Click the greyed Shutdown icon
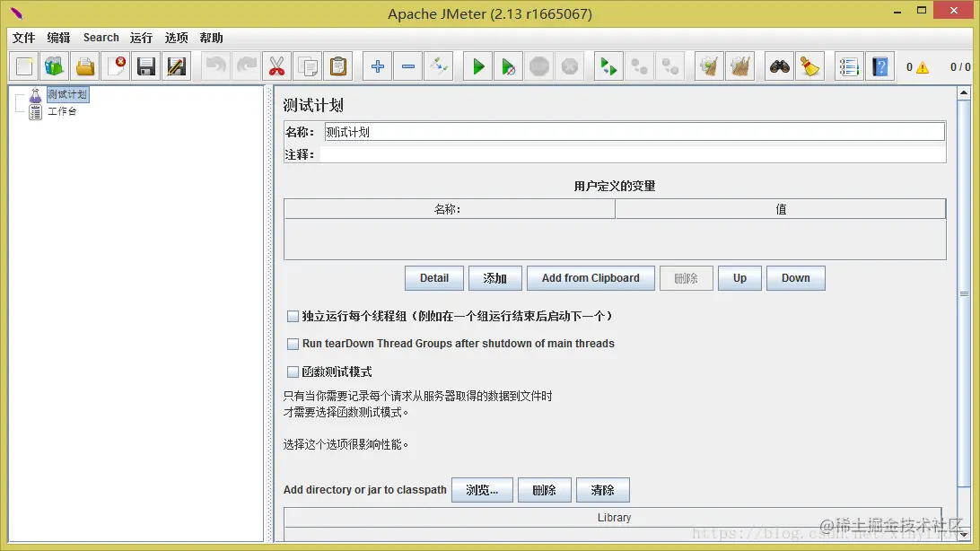The width and height of the screenshot is (980, 551). coord(570,66)
